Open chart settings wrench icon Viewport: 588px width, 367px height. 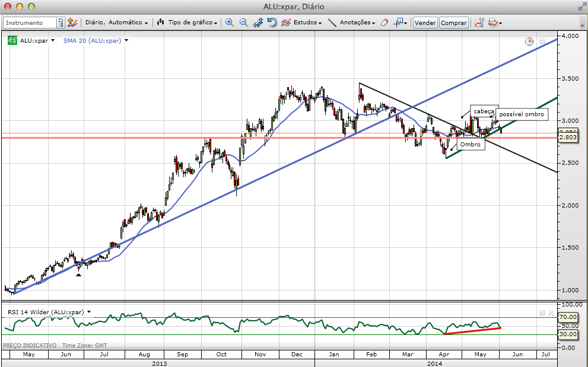[479, 23]
